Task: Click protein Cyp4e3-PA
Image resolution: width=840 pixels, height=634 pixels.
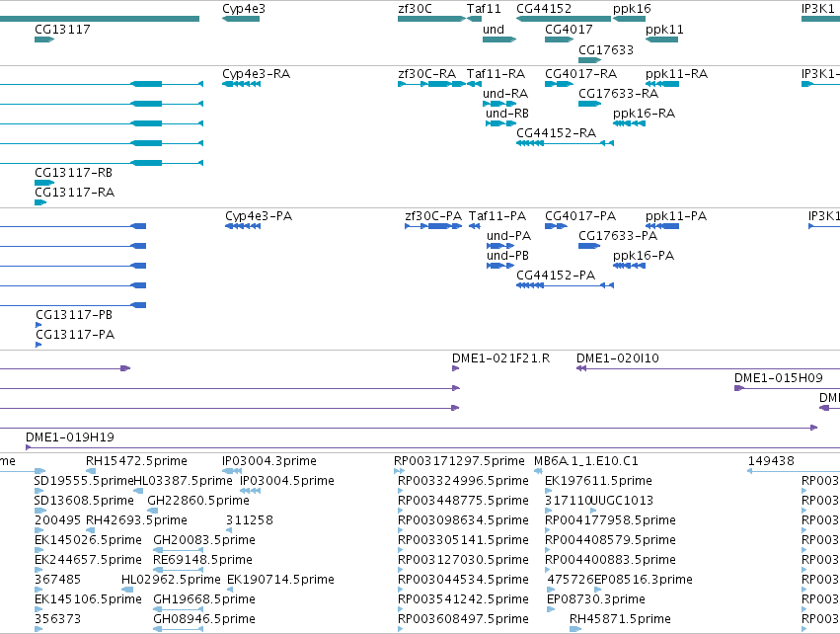Action: coord(243,226)
